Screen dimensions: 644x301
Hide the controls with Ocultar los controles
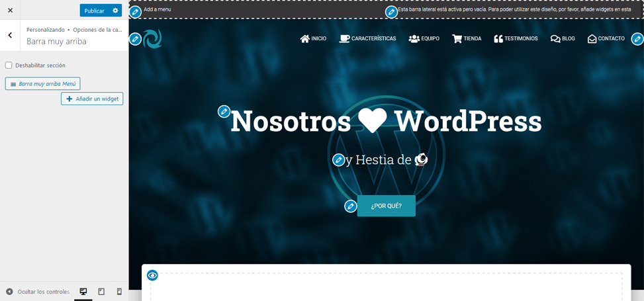click(x=38, y=292)
